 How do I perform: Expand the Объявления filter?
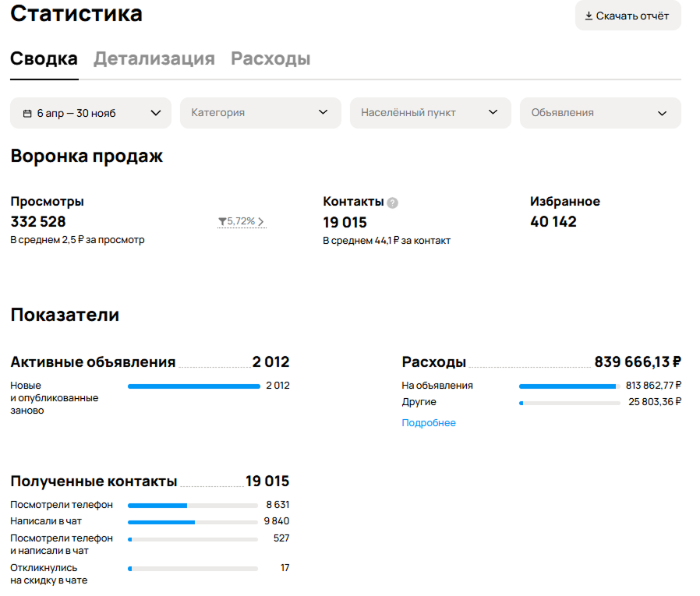[599, 112]
